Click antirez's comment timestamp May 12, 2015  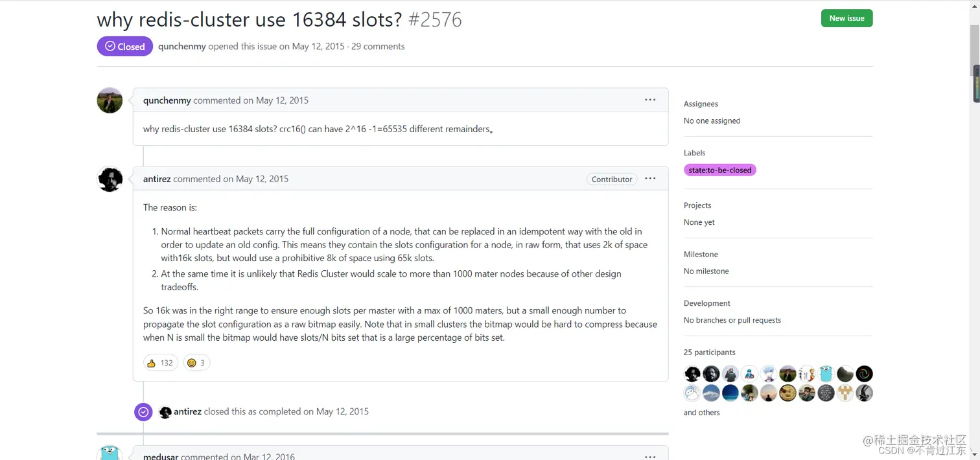pos(262,179)
